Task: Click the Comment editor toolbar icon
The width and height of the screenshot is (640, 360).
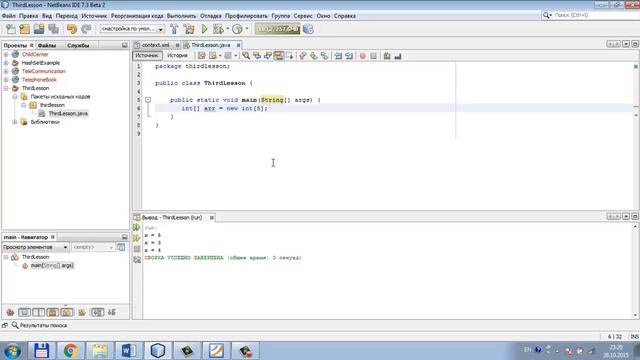Action: [387, 56]
